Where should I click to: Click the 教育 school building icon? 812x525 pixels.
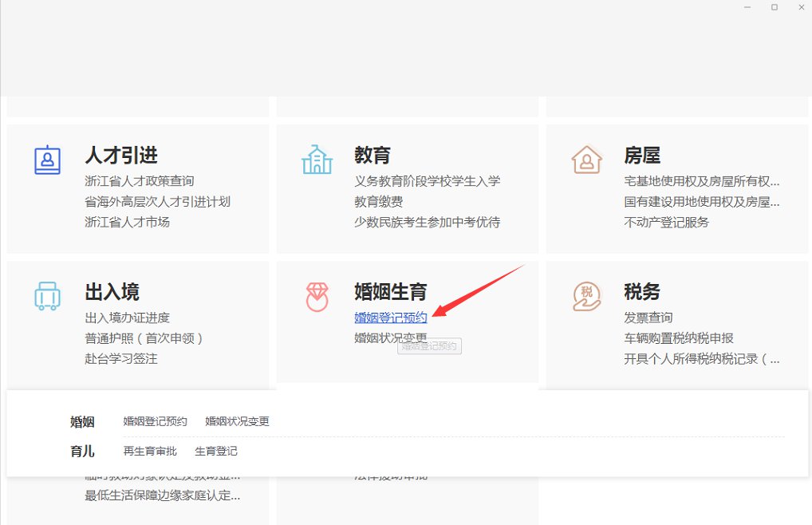pyautogui.click(x=317, y=160)
